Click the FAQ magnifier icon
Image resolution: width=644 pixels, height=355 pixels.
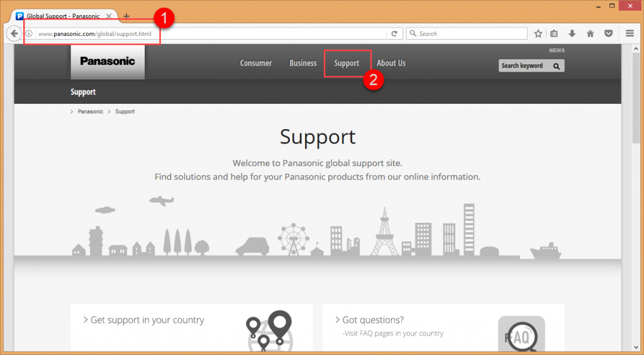pos(521,334)
